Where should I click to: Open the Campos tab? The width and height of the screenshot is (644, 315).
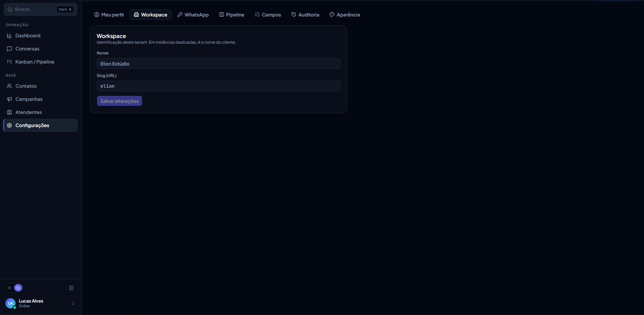pos(268,15)
